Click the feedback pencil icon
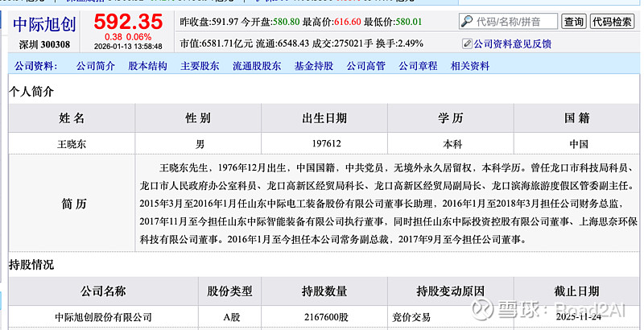 (467, 43)
